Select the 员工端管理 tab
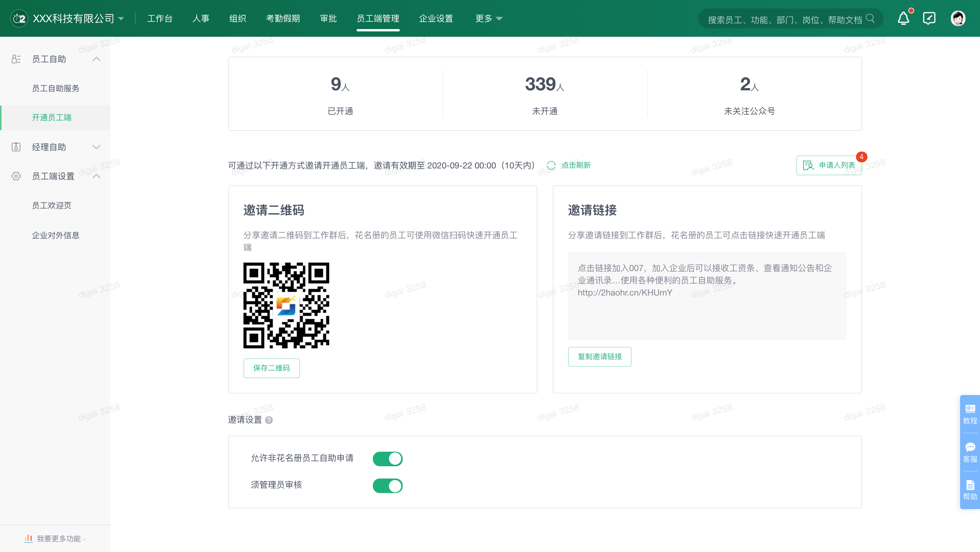This screenshot has width=980, height=552. (x=378, y=18)
